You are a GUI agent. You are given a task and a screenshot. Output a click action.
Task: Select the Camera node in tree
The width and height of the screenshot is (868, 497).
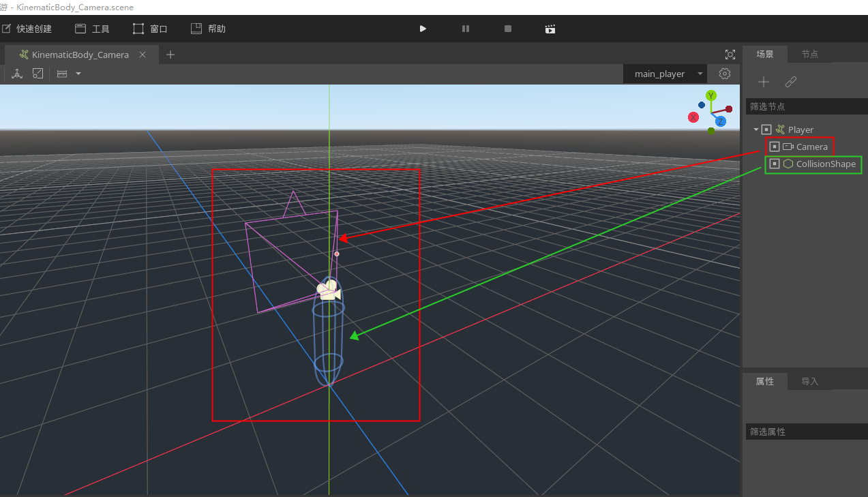[x=812, y=147]
